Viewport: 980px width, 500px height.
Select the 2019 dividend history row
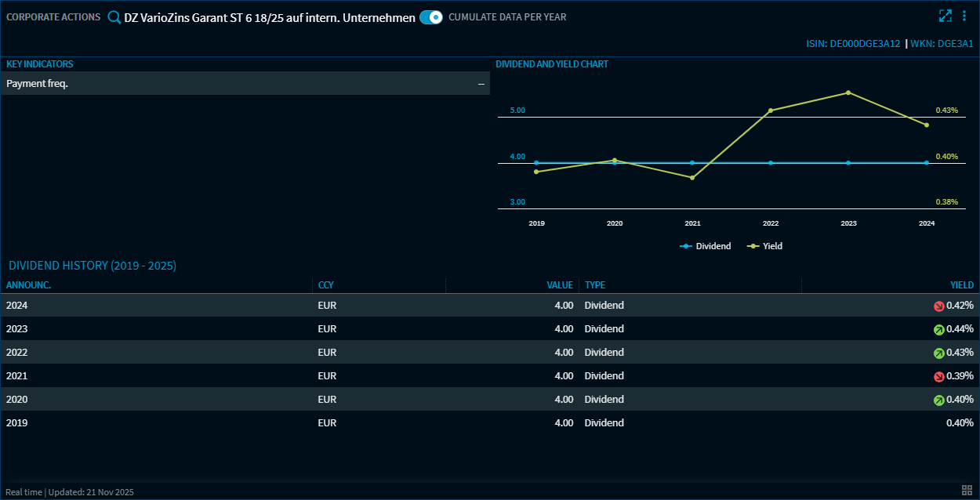(314, 423)
